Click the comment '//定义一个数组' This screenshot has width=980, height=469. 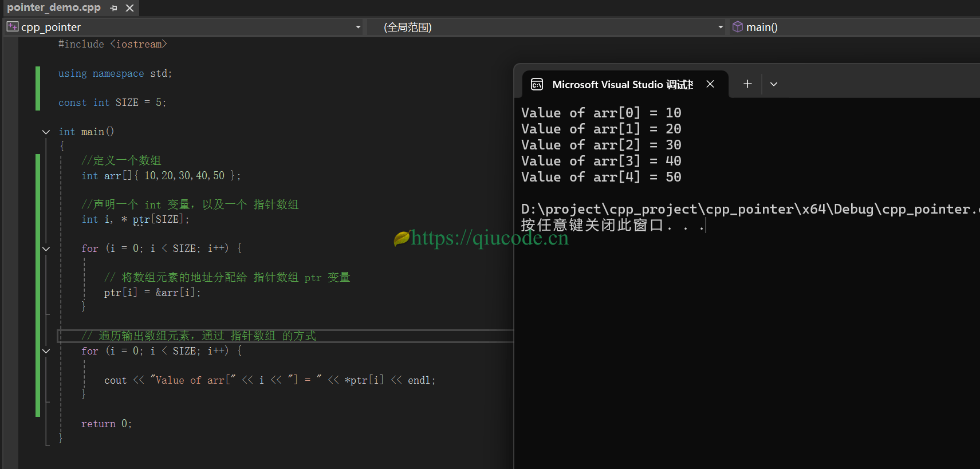pyautogui.click(x=121, y=160)
